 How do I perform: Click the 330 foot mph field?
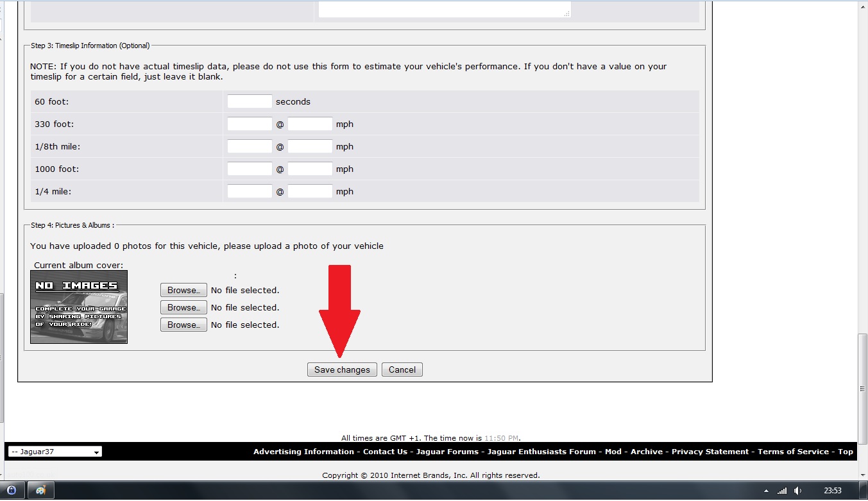310,124
